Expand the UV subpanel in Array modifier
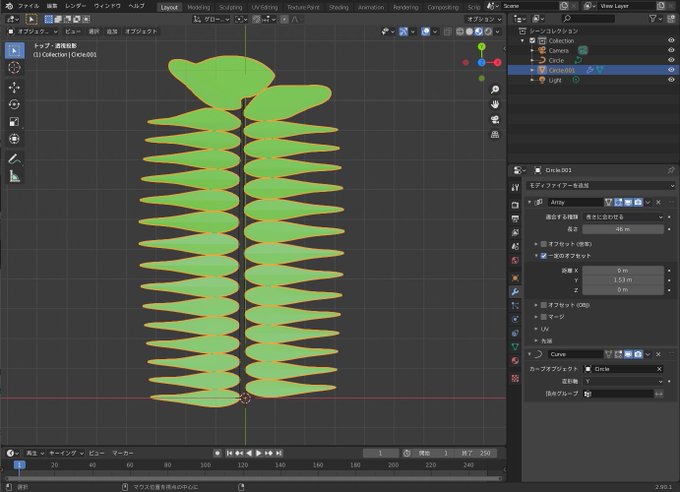680x492 pixels. coord(536,329)
